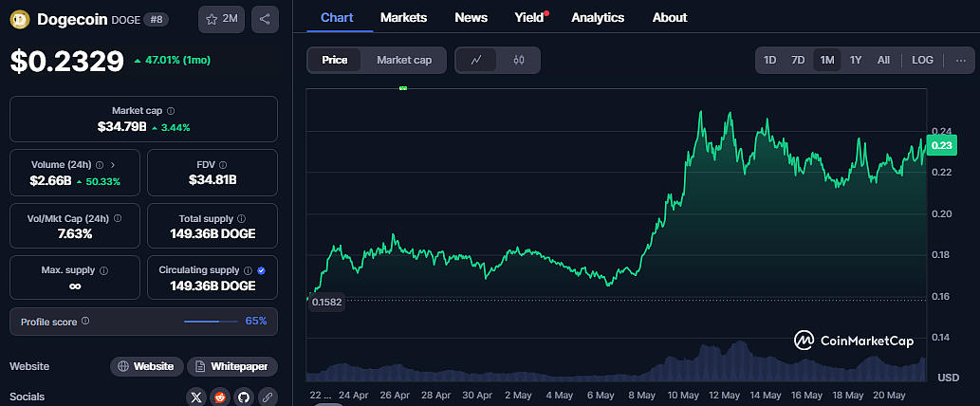980x406 pixels.
Task: Open the About tab
Action: pyautogui.click(x=670, y=17)
